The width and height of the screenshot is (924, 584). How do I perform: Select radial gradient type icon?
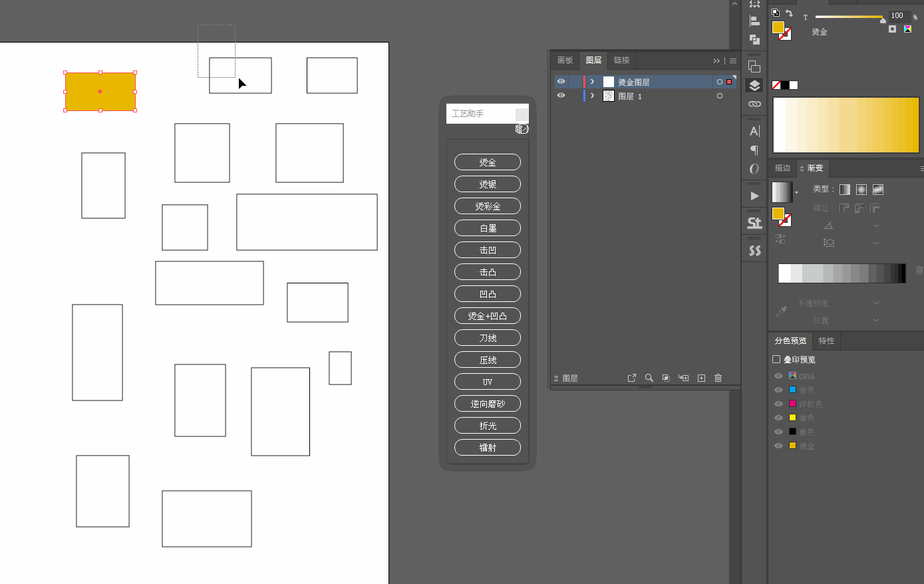tap(861, 190)
